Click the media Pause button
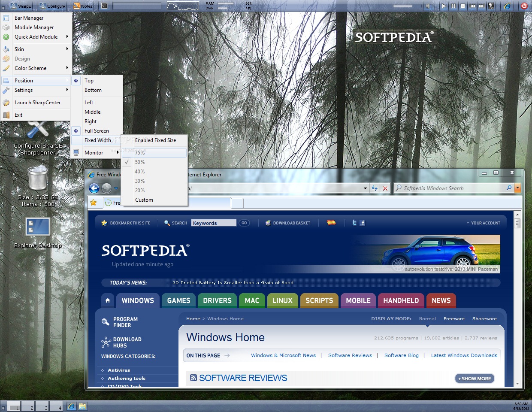Viewport: 532px width, 412px height. [453, 6]
